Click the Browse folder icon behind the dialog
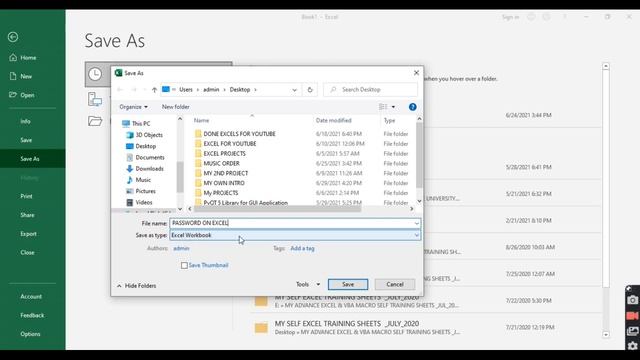This screenshot has width=640, height=360. pyautogui.click(x=95, y=121)
